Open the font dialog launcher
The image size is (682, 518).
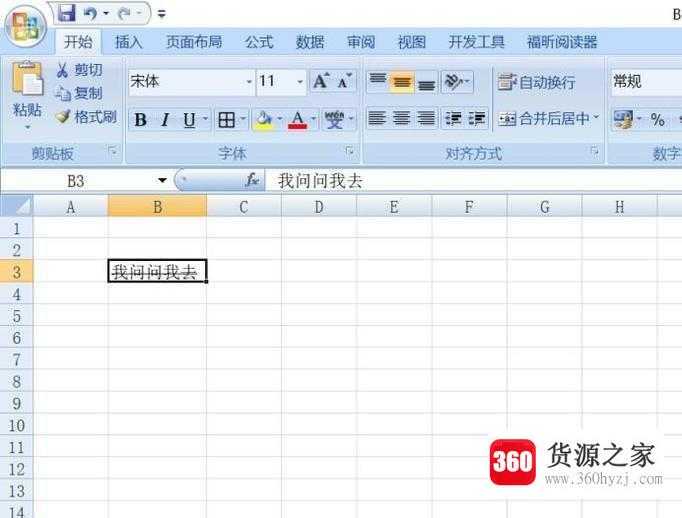[349, 151]
